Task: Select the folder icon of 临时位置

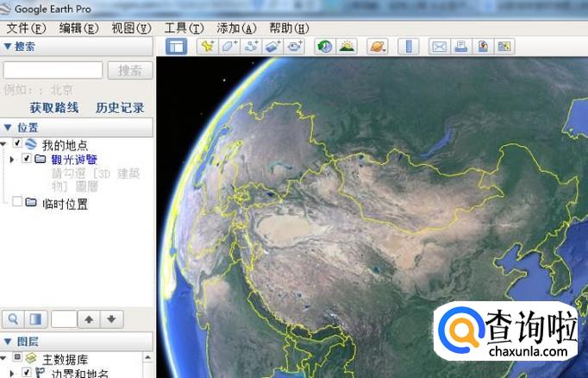Action: click(x=31, y=203)
